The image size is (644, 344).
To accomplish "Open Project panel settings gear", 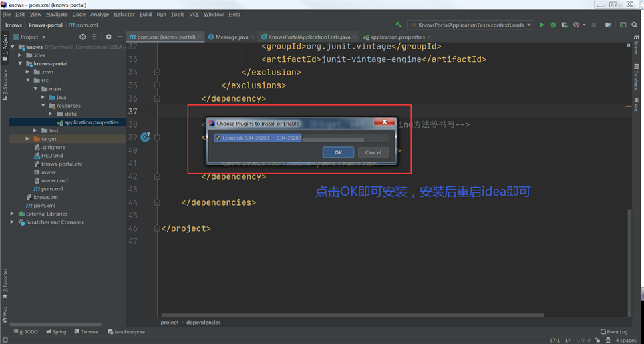I will pos(108,37).
